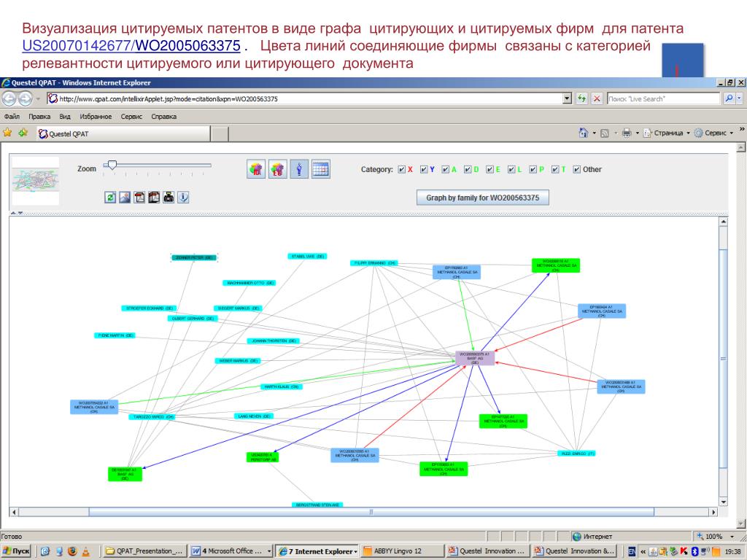Uncheck the E category checkbox
This screenshot has width=747, height=560.
click(489, 169)
